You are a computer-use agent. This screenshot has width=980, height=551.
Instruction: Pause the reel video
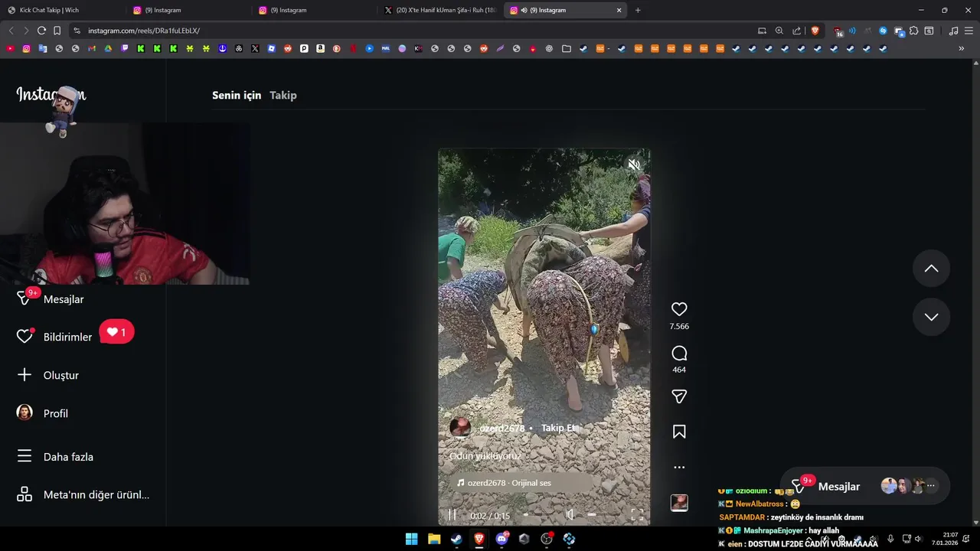pos(452,515)
